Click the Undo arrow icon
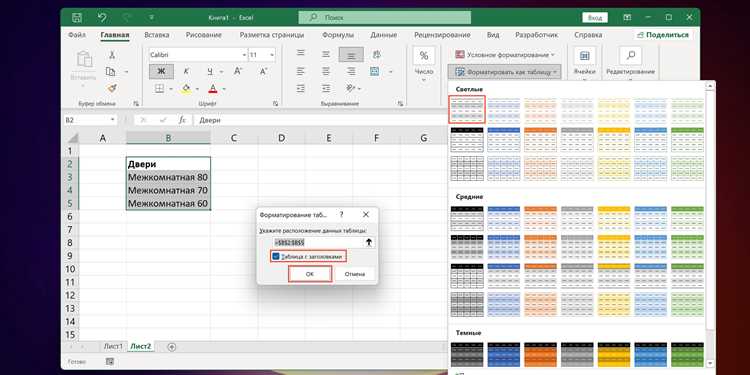 tap(102, 18)
